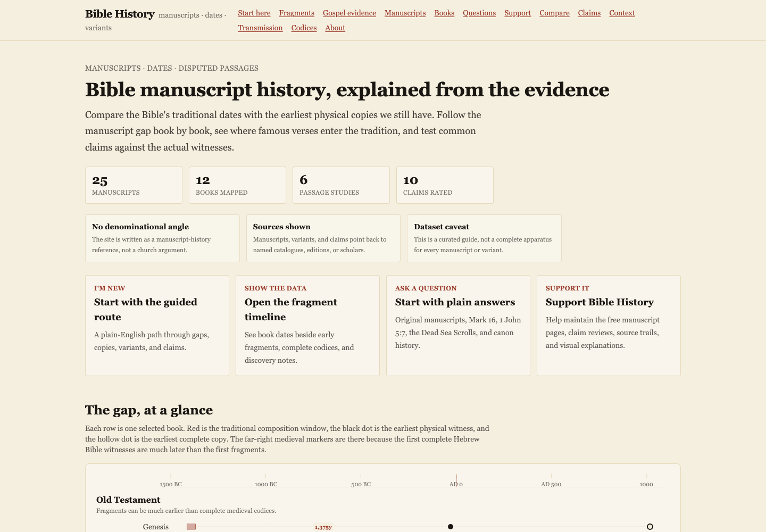This screenshot has width=766, height=532.
Task: Open the Gospel evidence link
Action: tap(349, 13)
